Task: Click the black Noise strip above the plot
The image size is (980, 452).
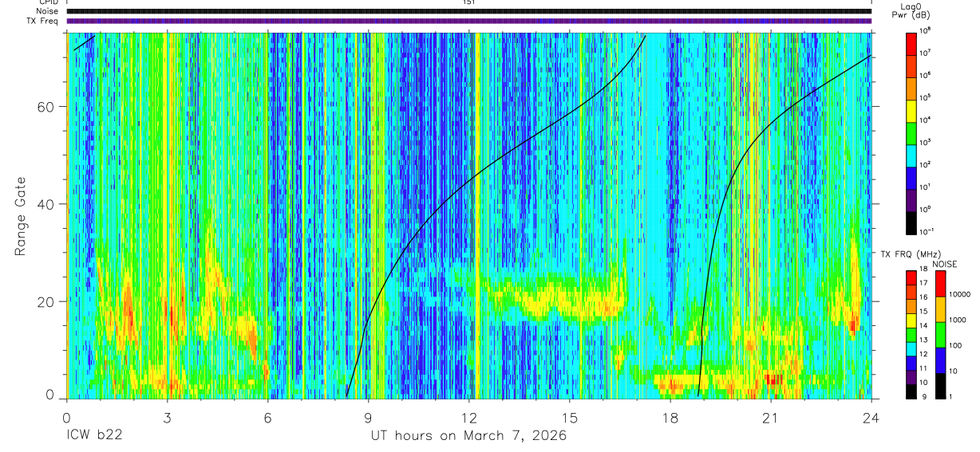Action: pos(469,11)
